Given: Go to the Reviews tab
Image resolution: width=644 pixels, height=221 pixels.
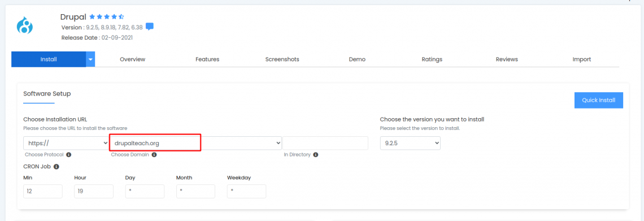Looking at the screenshot, I should pos(507,59).
